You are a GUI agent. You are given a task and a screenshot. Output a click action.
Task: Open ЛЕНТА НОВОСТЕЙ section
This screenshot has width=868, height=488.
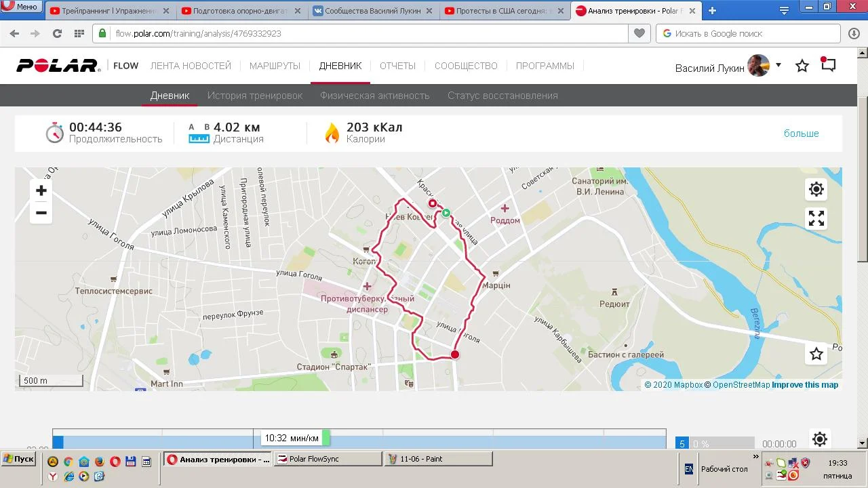[x=191, y=66]
